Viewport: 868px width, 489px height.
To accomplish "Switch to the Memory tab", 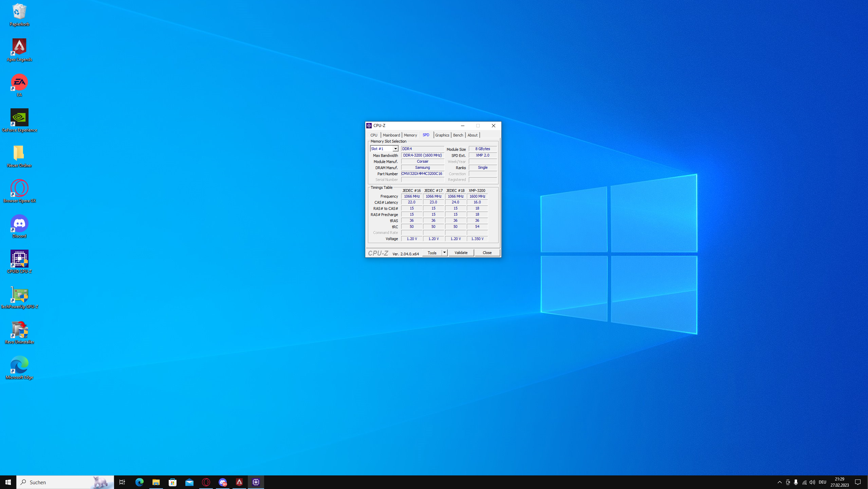I will 410,135.
